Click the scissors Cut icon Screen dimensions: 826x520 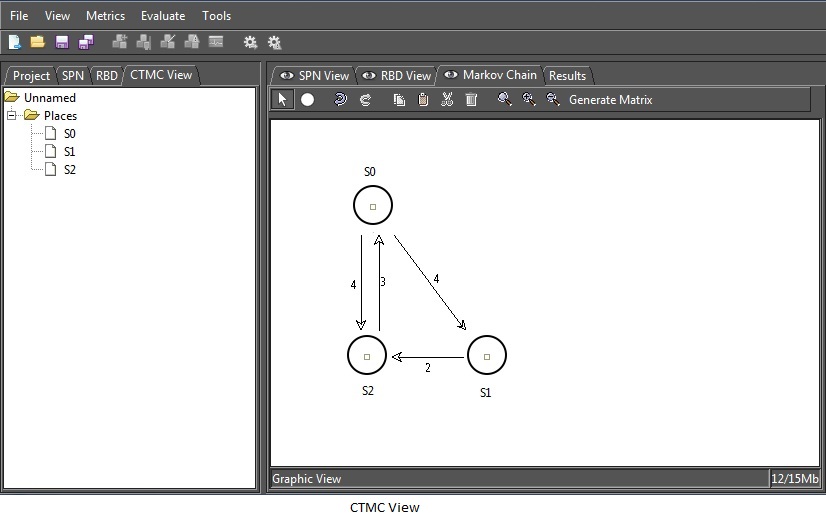point(447,100)
